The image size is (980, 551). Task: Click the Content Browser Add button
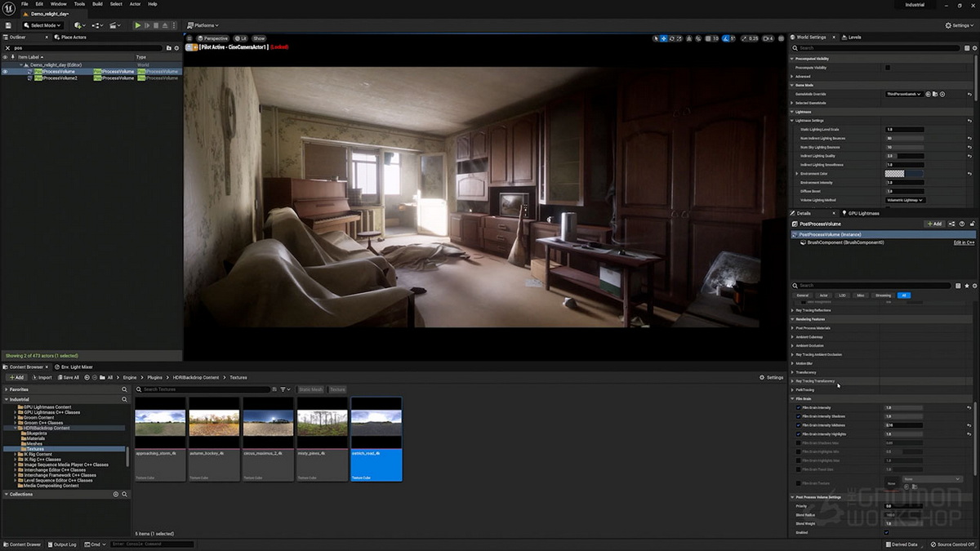(16, 377)
